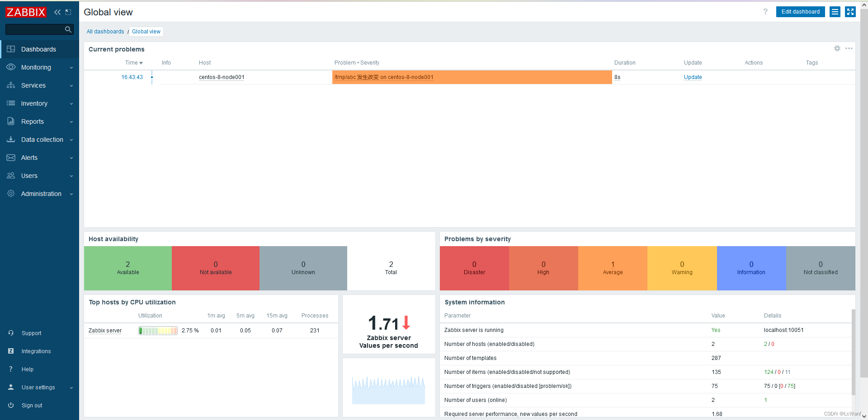The width and height of the screenshot is (868, 420).
Task: Click the Administration gear icon
Action: point(11,193)
